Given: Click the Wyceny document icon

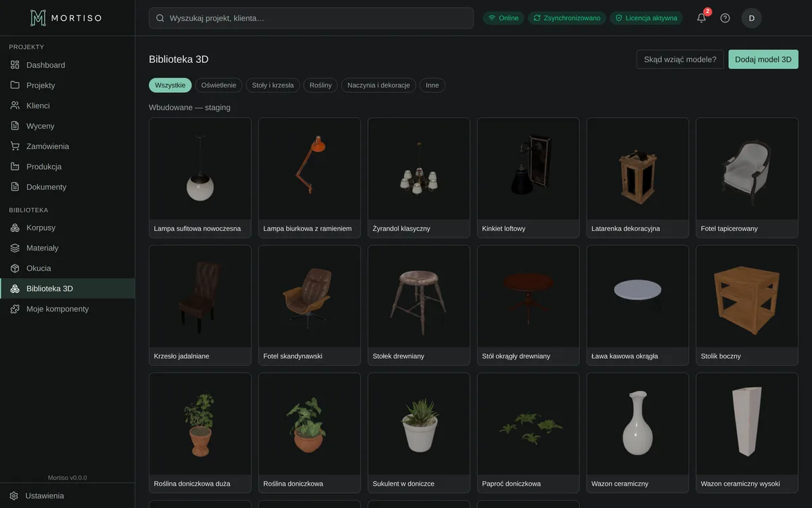Looking at the screenshot, I should 15,126.
